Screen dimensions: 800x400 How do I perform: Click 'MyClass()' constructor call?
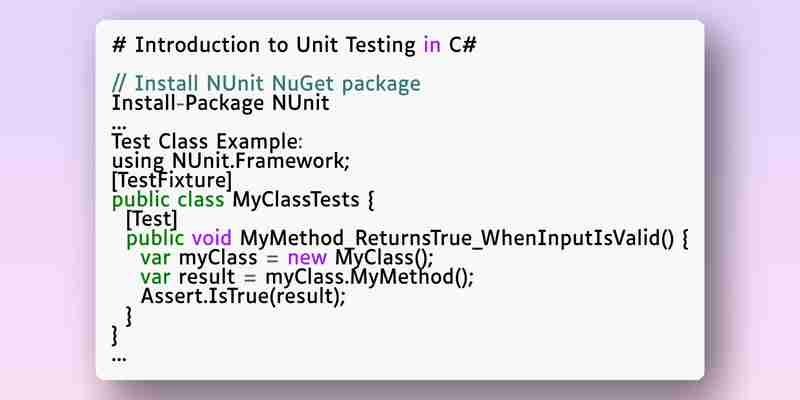[x=384, y=258]
